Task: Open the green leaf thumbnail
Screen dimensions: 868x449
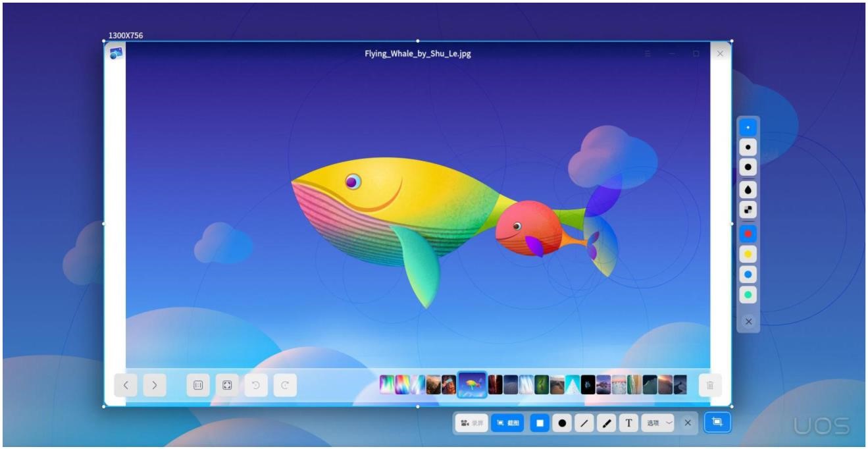Action: click(542, 385)
